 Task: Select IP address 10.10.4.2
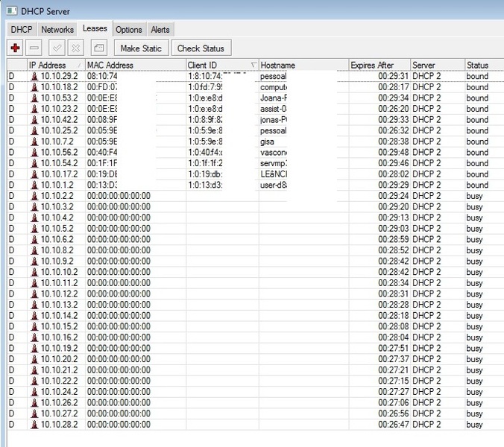pyautogui.click(x=57, y=218)
